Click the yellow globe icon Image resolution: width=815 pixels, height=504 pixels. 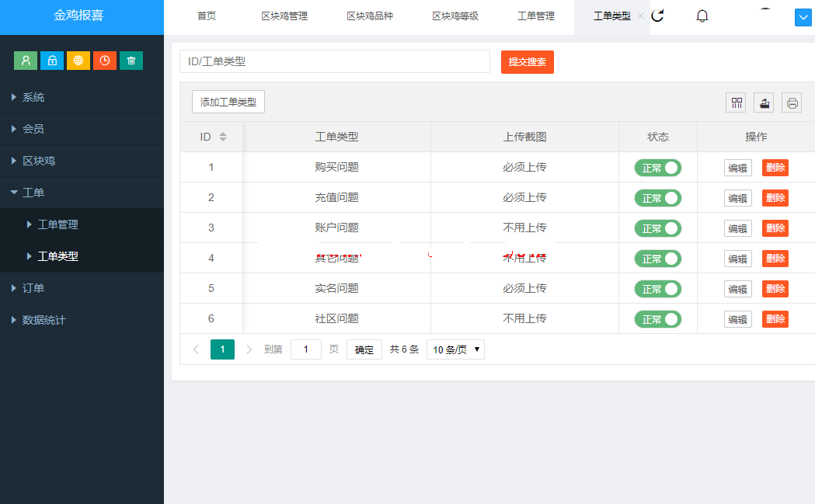tap(78, 60)
